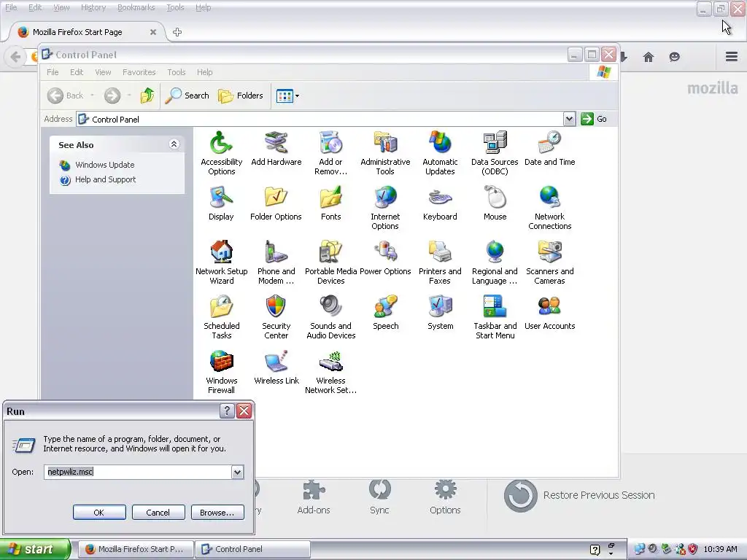The image size is (747, 560).
Task: Open Sounds and Audio Devices icon
Action: coord(330,318)
